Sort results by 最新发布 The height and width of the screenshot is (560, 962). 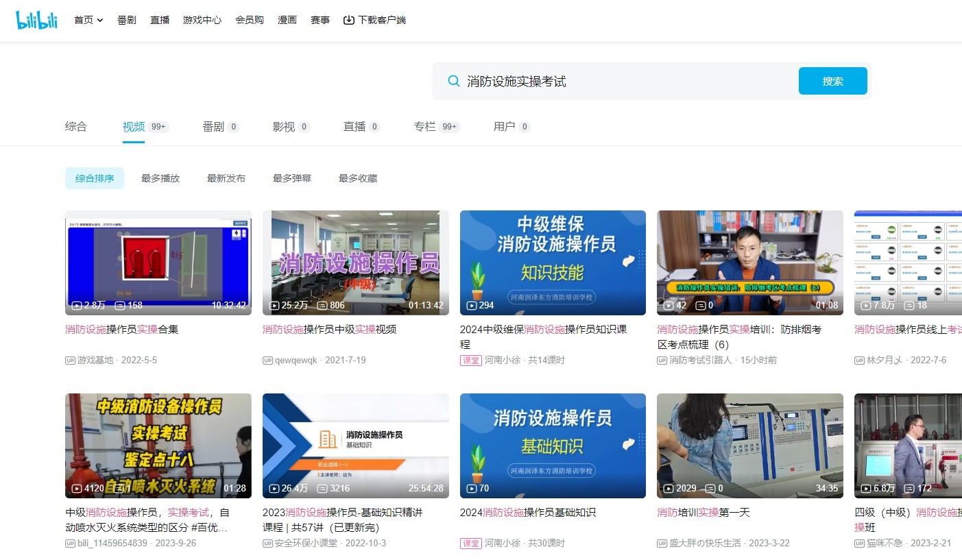(226, 178)
